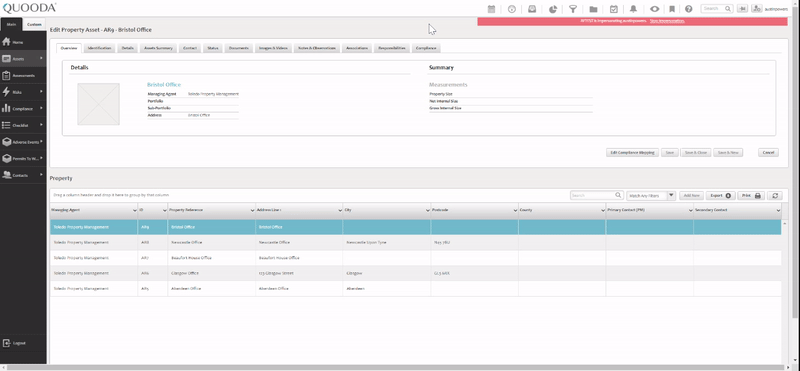Open the folder icon in top toolbar
This screenshot has width=800, height=371.
pos(593,9)
